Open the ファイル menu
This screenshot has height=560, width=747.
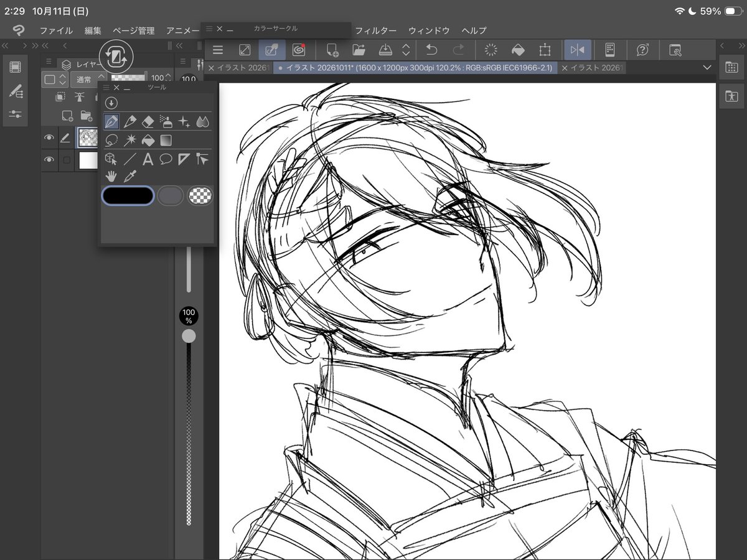pyautogui.click(x=56, y=30)
